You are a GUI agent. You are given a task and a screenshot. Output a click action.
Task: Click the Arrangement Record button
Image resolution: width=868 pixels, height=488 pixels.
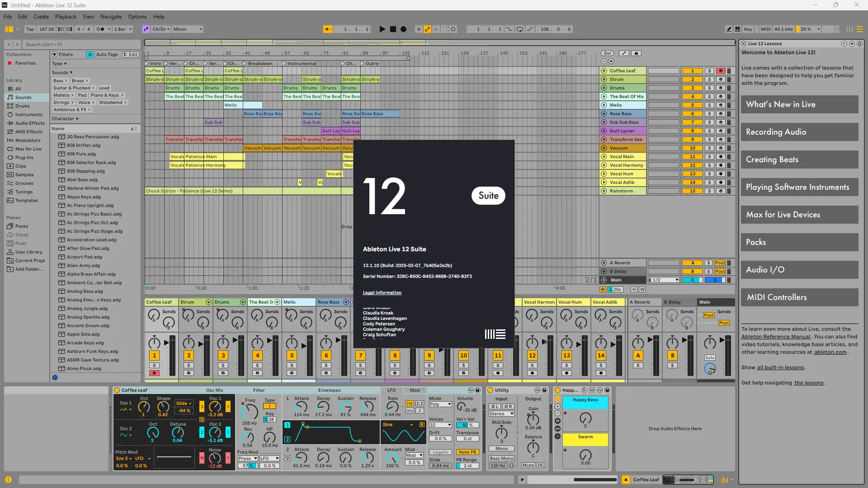point(403,29)
